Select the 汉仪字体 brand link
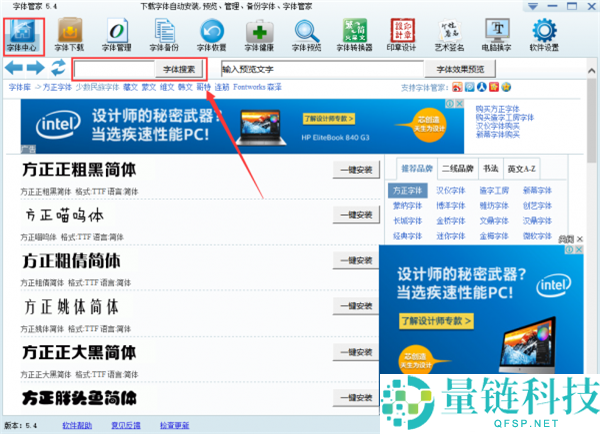 (x=451, y=190)
